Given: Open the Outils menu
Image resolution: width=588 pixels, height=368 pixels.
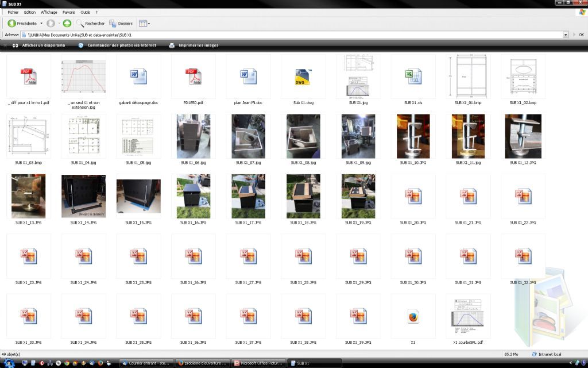Looking at the screenshot, I should [85, 13].
